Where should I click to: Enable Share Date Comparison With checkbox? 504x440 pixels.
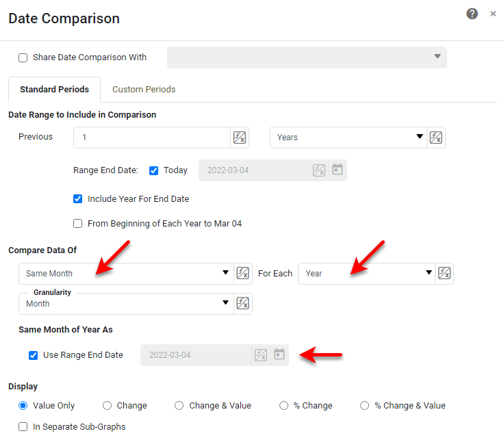[23, 58]
